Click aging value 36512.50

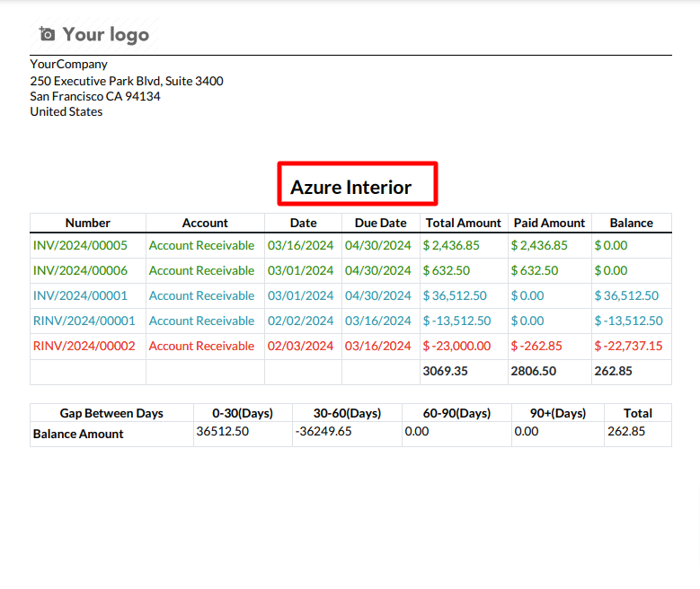point(222,432)
